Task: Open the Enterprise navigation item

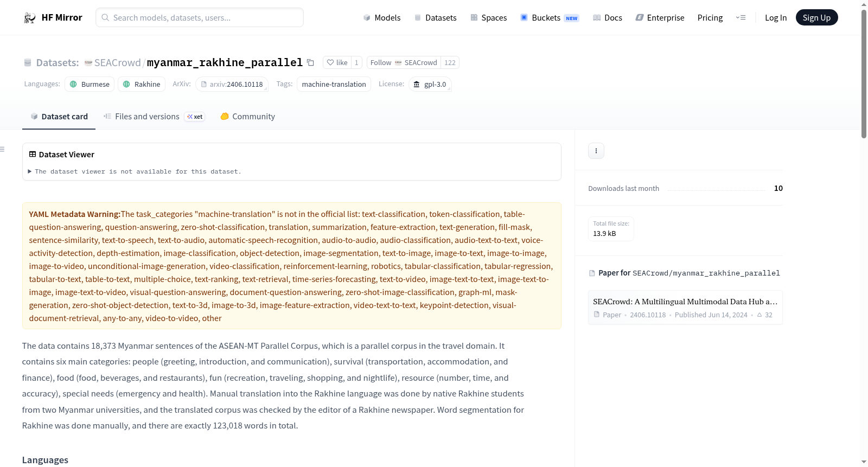Action: pyautogui.click(x=660, y=17)
